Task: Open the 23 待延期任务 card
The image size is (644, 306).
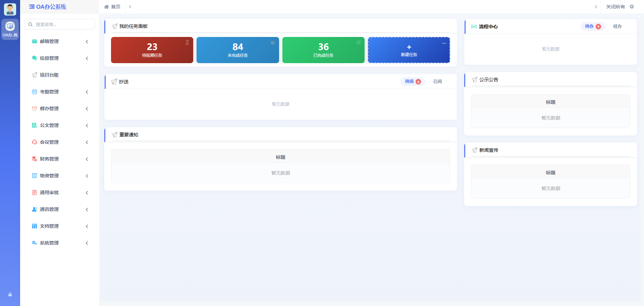Action: (x=152, y=50)
